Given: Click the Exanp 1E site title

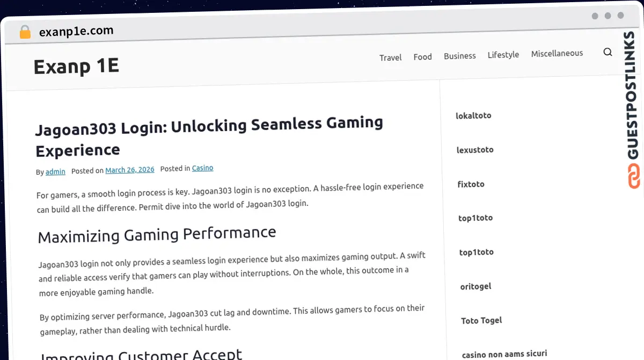Looking at the screenshot, I should point(76,66).
